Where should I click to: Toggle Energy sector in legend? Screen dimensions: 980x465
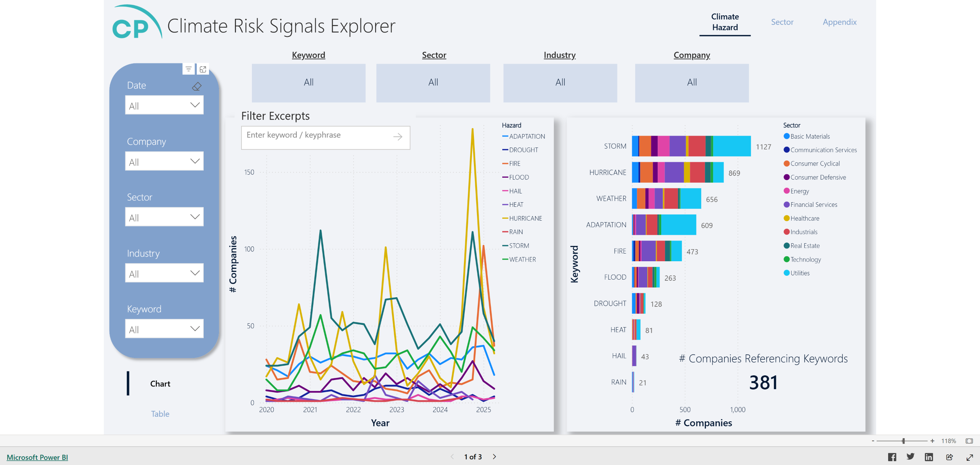(x=799, y=191)
